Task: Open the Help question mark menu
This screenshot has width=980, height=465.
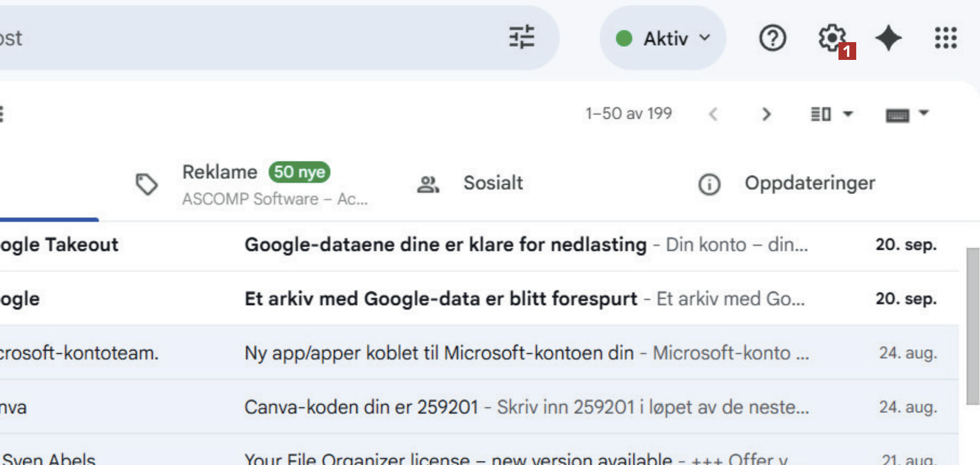Action: click(x=773, y=38)
